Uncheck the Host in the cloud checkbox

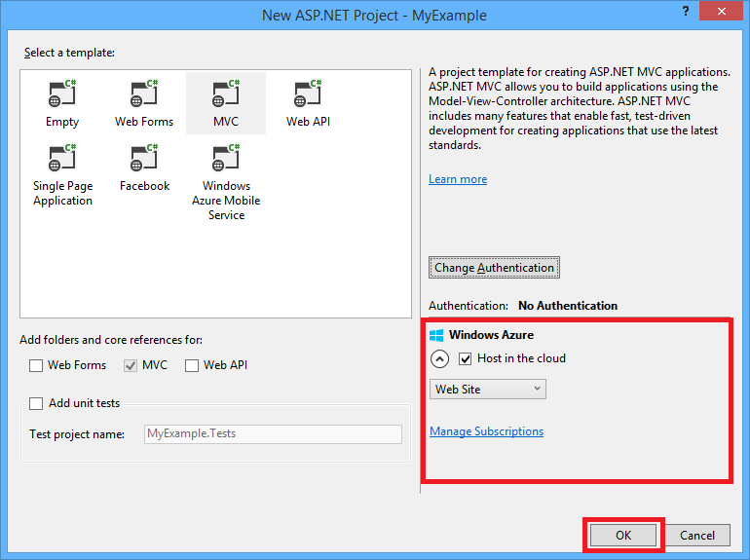(x=465, y=358)
